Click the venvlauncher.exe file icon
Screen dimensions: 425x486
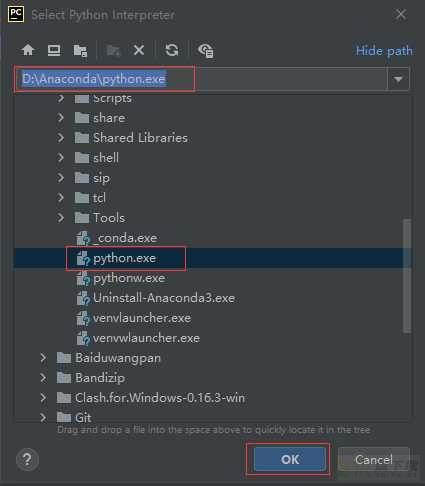coord(83,318)
